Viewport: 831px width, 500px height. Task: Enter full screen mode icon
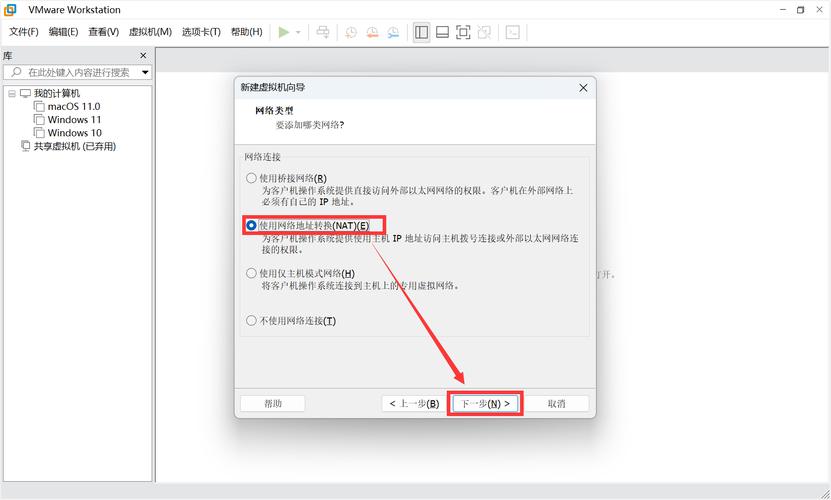[x=463, y=32]
